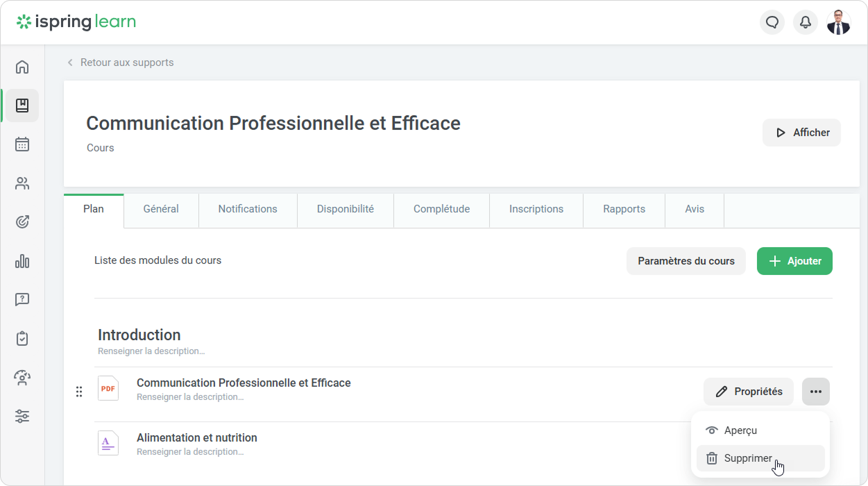Click Retour aux supports link
The image size is (868, 486).
(126, 62)
